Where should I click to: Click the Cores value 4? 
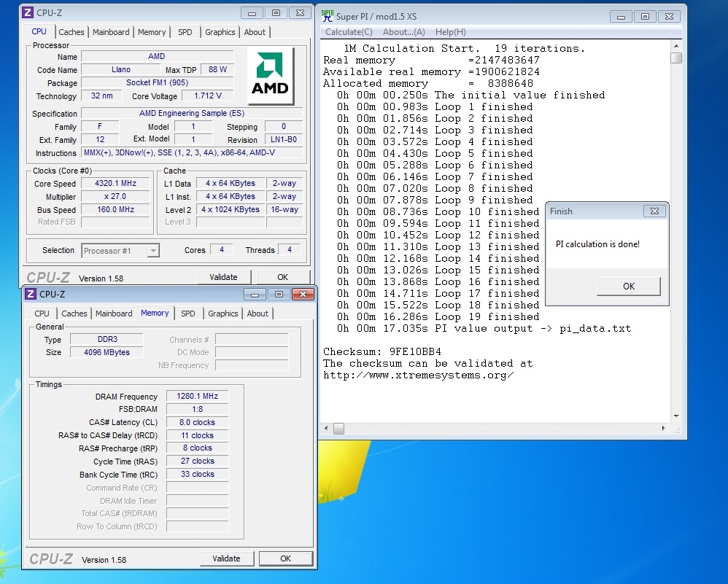click(222, 250)
